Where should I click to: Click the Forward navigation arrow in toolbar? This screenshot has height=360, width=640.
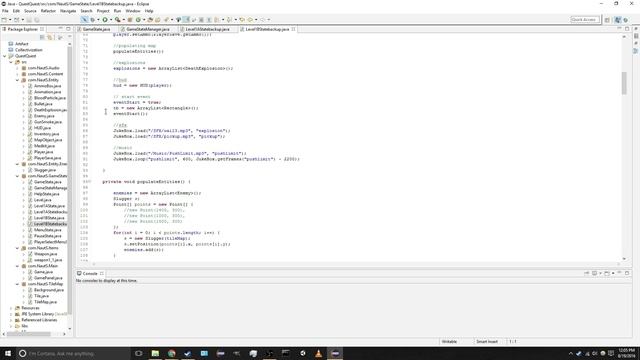pos(262,20)
